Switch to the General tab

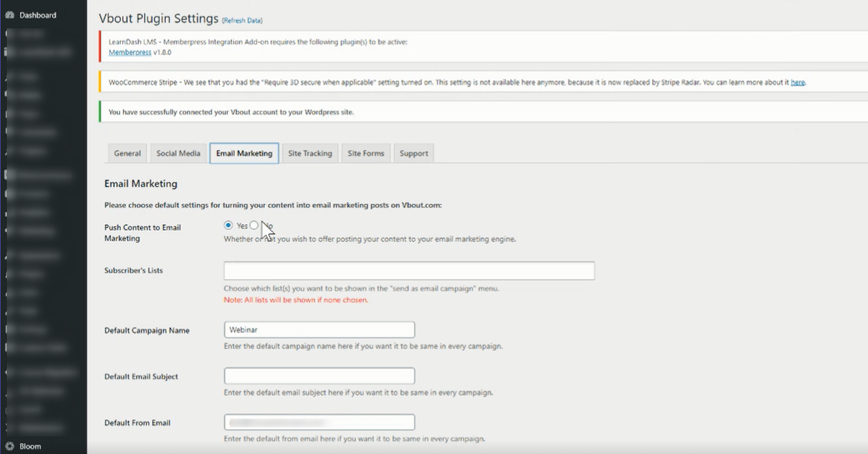127,154
